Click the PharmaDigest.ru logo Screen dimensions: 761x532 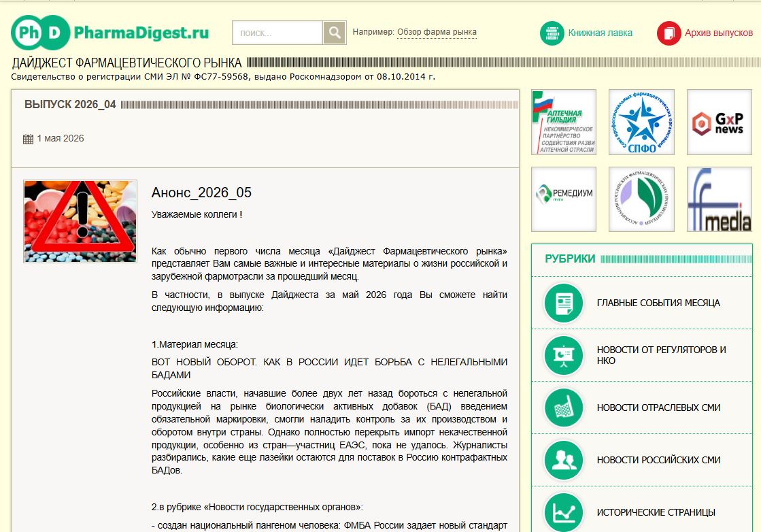[109, 33]
